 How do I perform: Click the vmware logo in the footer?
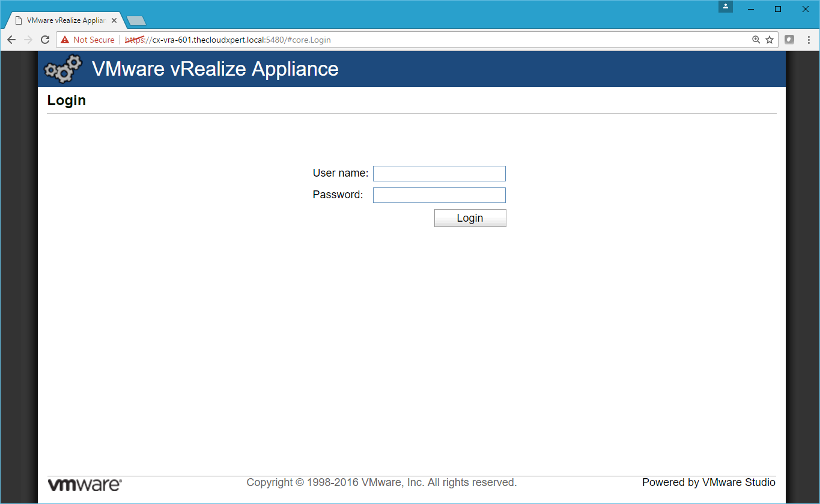tap(85, 485)
